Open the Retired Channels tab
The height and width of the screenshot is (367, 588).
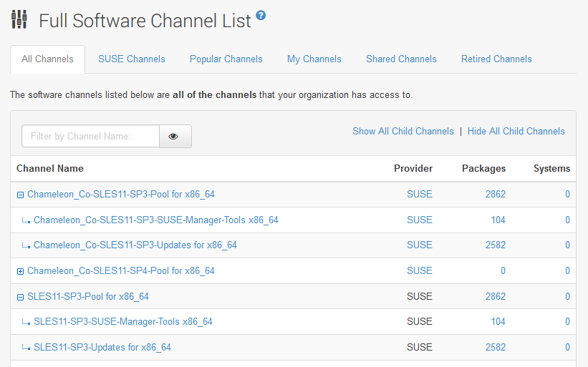496,59
